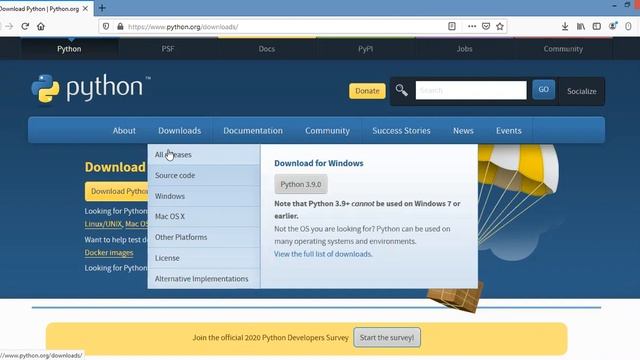The image size is (640, 360).
Task: Select License in Downloads dropdown
Action: coord(204,258)
